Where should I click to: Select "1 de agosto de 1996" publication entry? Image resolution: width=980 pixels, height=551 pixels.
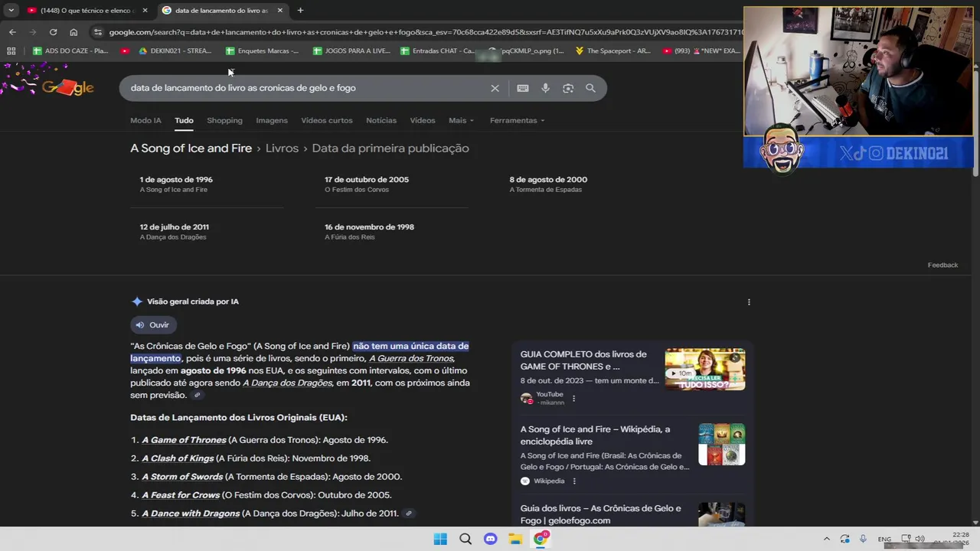click(x=176, y=184)
